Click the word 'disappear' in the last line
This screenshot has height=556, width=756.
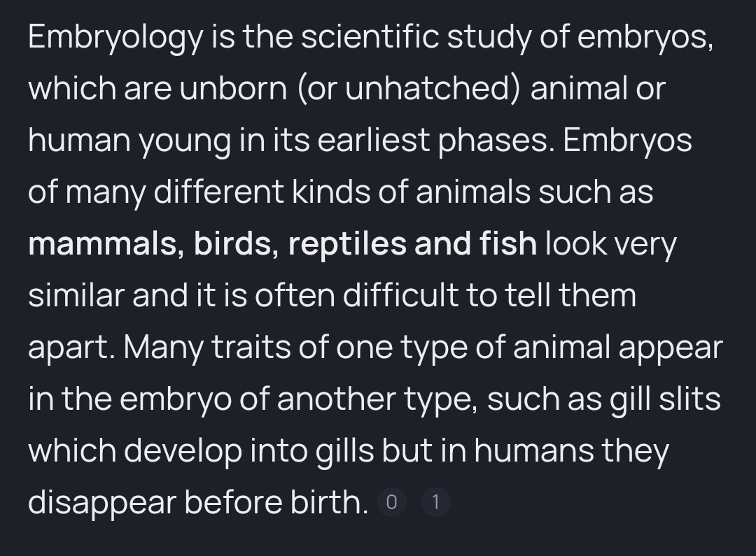[102, 504]
